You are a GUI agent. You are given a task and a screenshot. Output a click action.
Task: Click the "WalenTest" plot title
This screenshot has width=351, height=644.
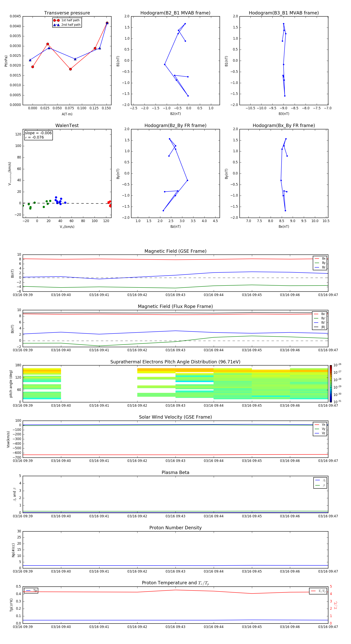(x=67, y=125)
